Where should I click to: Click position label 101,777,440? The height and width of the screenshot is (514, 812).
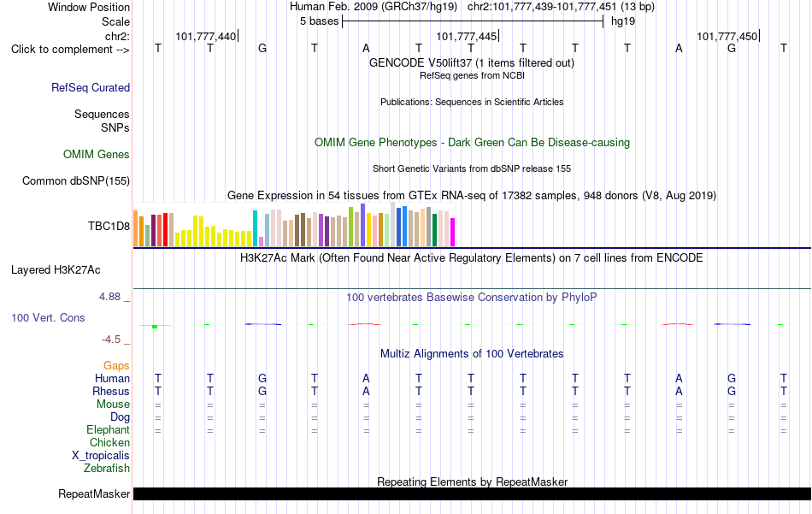(206, 36)
